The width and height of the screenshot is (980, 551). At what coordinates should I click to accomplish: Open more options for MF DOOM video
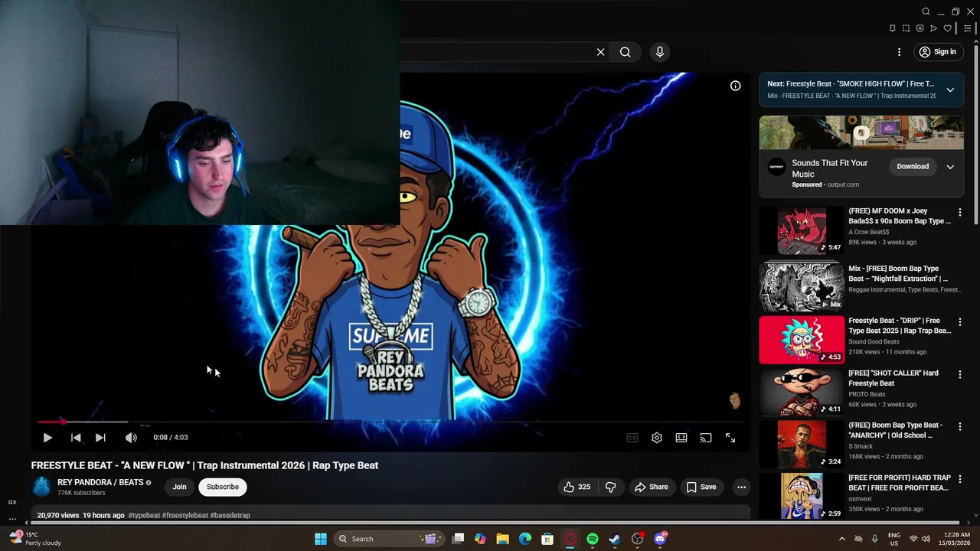959,213
